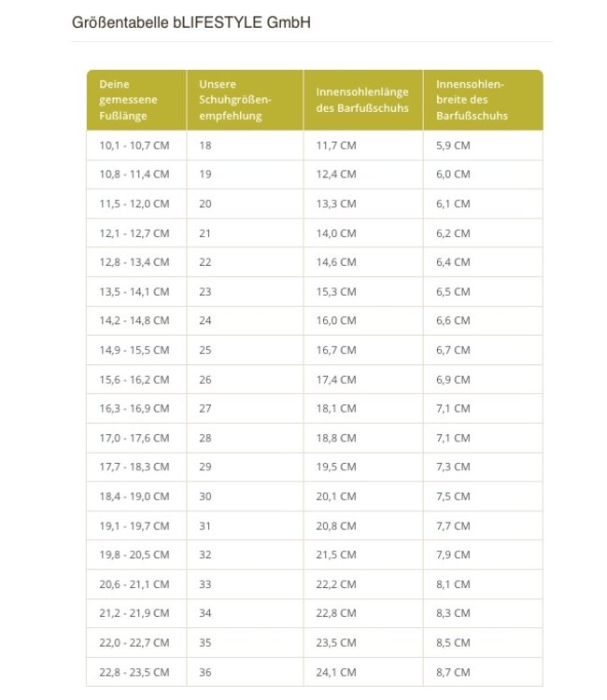Click the insole width cell "7,5 CM"
This screenshot has width=607, height=700.
pyautogui.click(x=453, y=497)
